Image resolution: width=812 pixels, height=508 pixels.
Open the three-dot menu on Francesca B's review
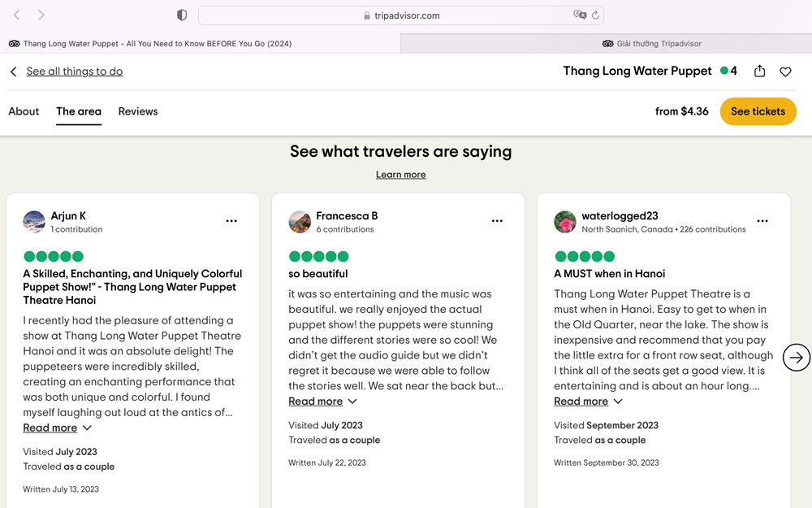pos(497,221)
